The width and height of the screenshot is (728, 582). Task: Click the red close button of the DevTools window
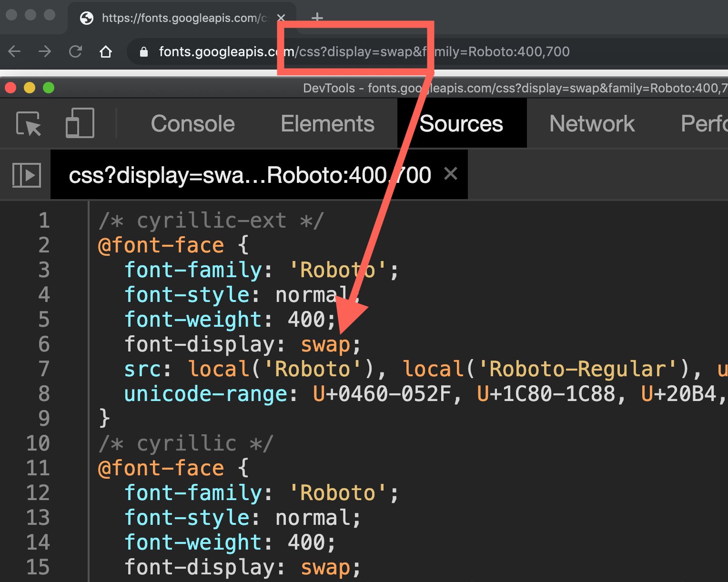point(10,88)
